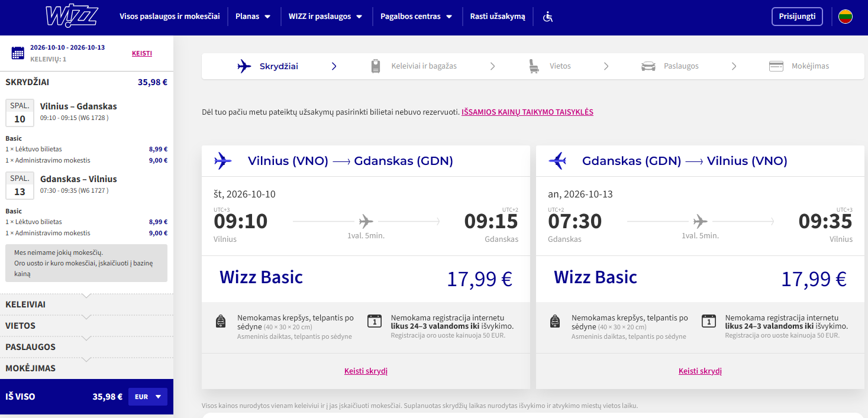Screen dimensions: 868x418
Task: Click the SPAL. 10 date badge
Action: tap(20, 113)
